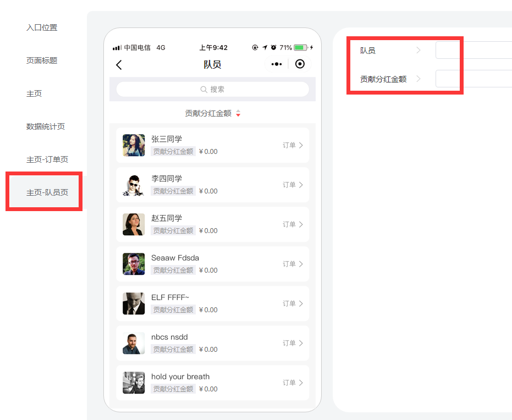The image size is (512, 420).
Task: Click the 队员 page title in phone
Action: tap(212, 64)
